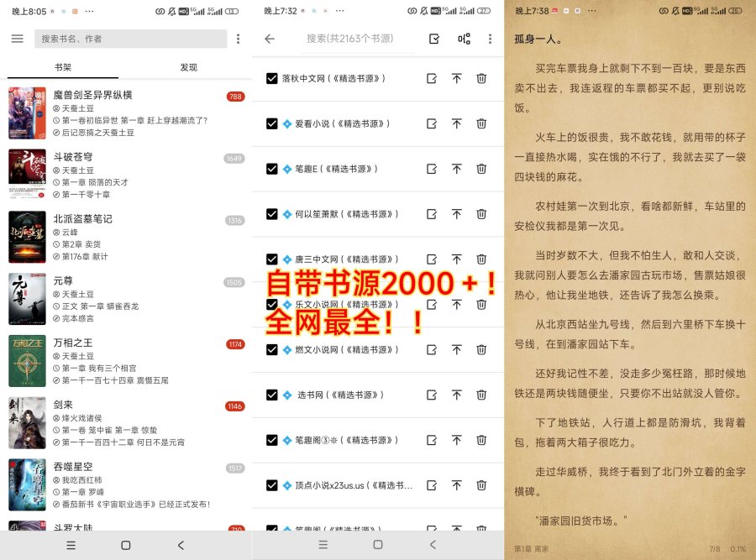Viewport: 756px width, 560px height.
Task: Toggle selection of 选书网 source
Action: [272, 395]
